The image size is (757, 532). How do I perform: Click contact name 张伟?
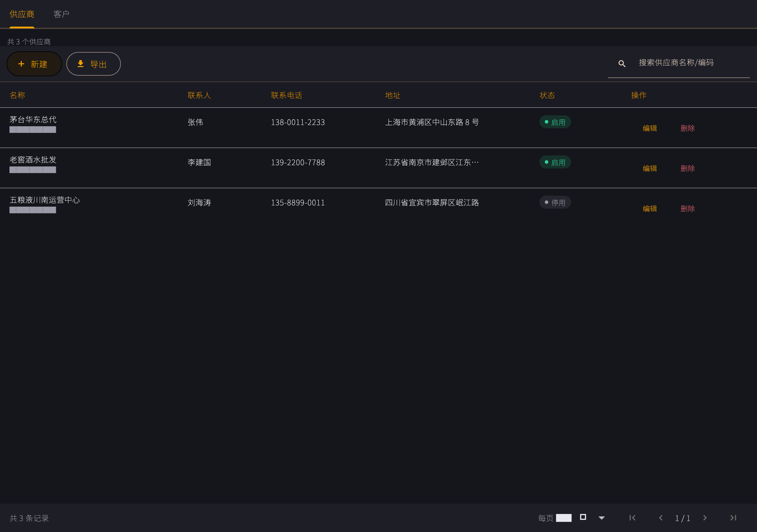click(x=195, y=122)
